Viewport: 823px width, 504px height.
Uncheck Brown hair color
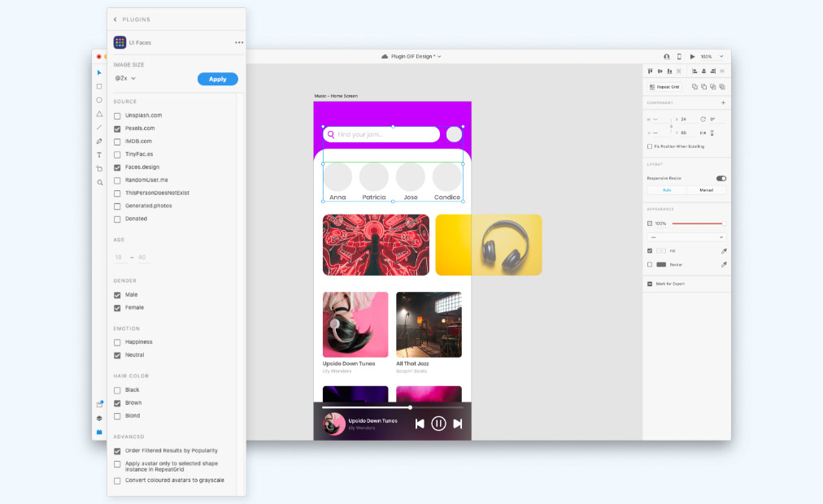(x=117, y=403)
